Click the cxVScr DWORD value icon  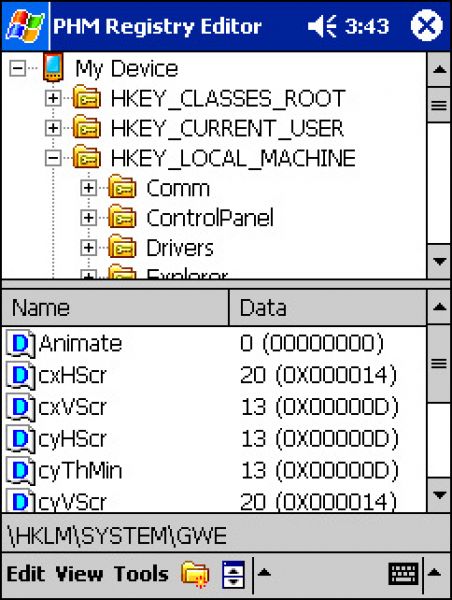pyautogui.click(x=21, y=407)
